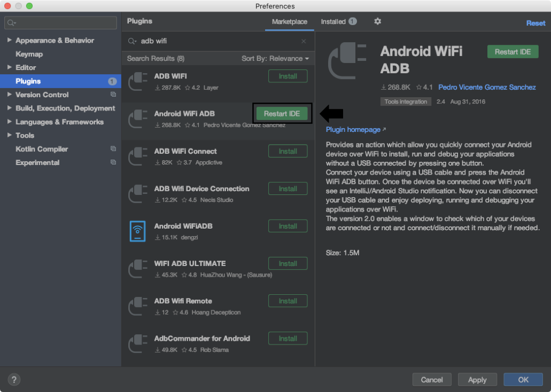Expand Build, Execution, Deployment section
The image size is (551, 392).
[x=10, y=108]
